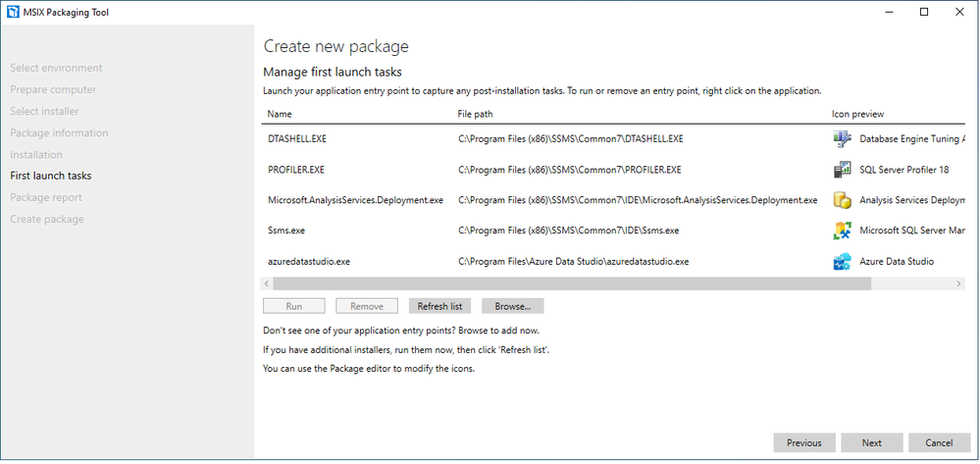The image size is (980, 464).
Task: Click the MSIX Packaging Tool title bar icon
Action: pyautogui.click(x=13, y=12)
